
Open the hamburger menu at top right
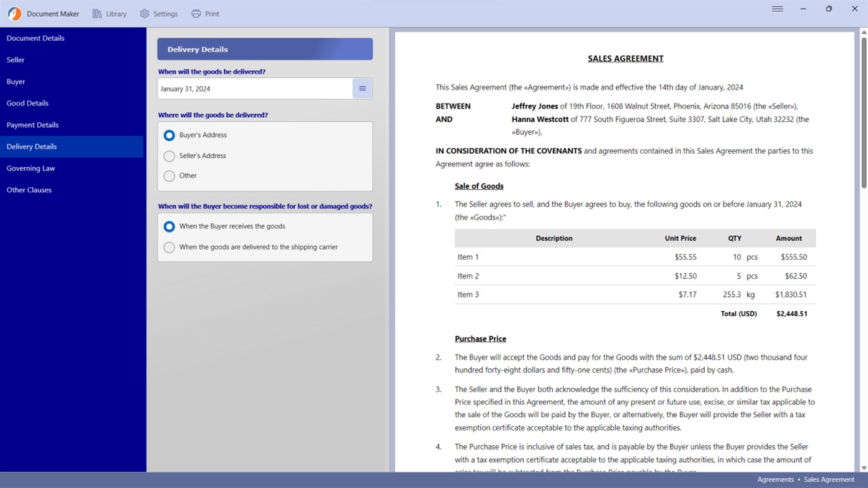[777, 9]
